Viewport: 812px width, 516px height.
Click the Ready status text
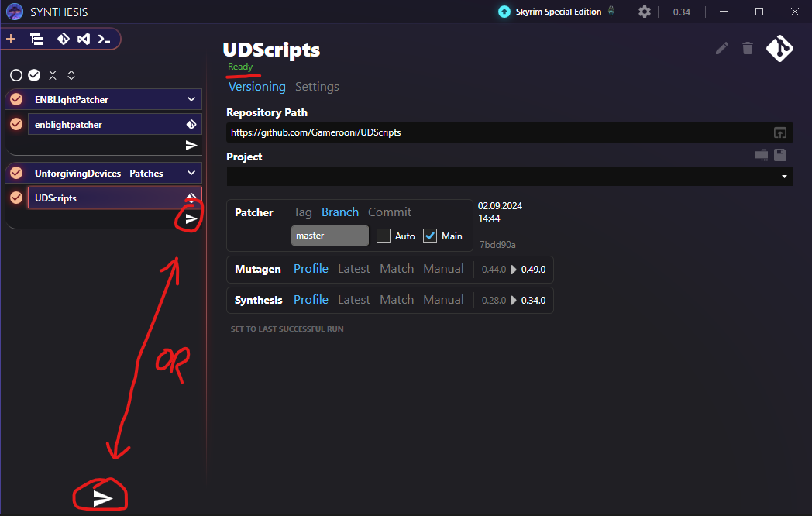[x=240, y=67]
